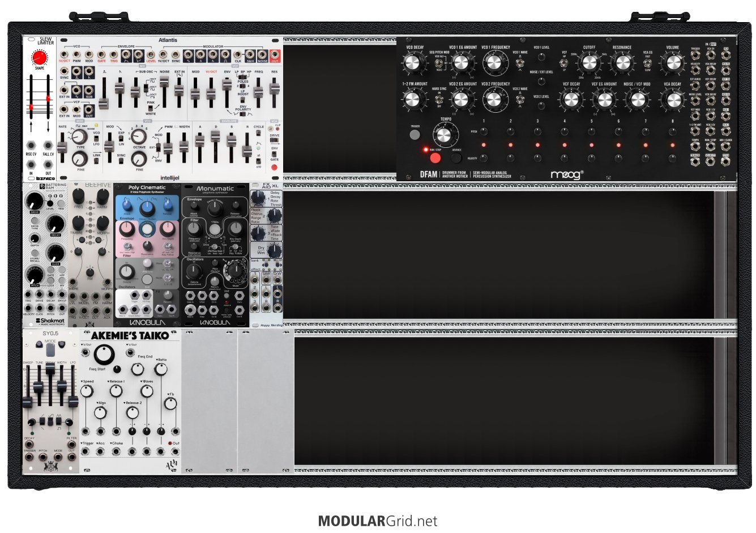The width and height of the screenshot is (756, 533).
Task: Click the Atlantis CLK jack
Action: tap(238, 55)
